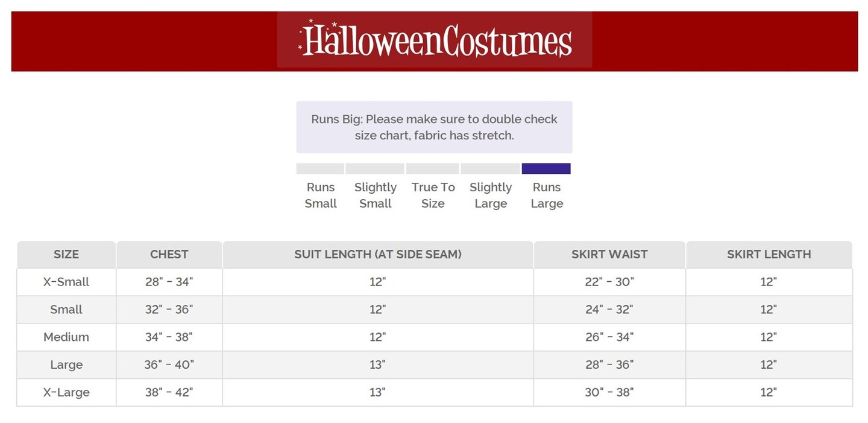Click the X-Large skirt waist cell
This screenshot has width=868, height=423.
(x=609, y=392)
